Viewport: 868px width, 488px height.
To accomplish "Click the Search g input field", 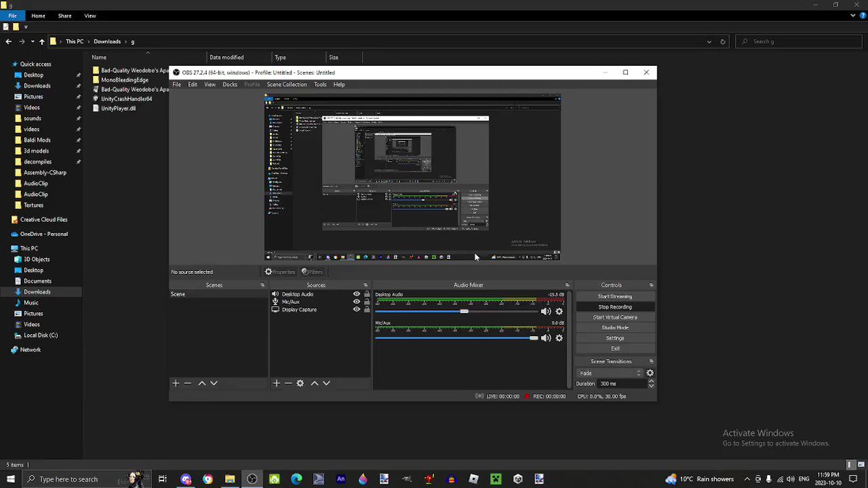I will pos(800,42).
